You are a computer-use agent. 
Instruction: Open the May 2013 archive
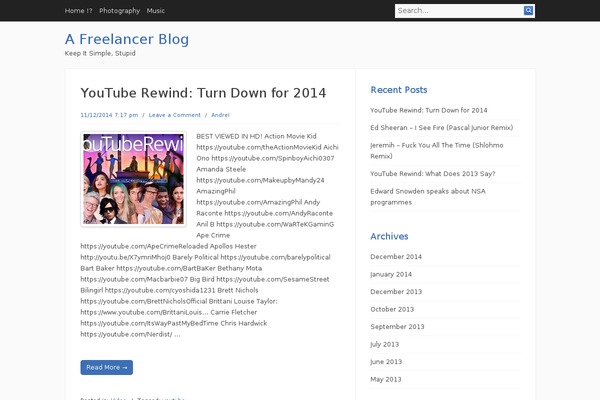386,379
